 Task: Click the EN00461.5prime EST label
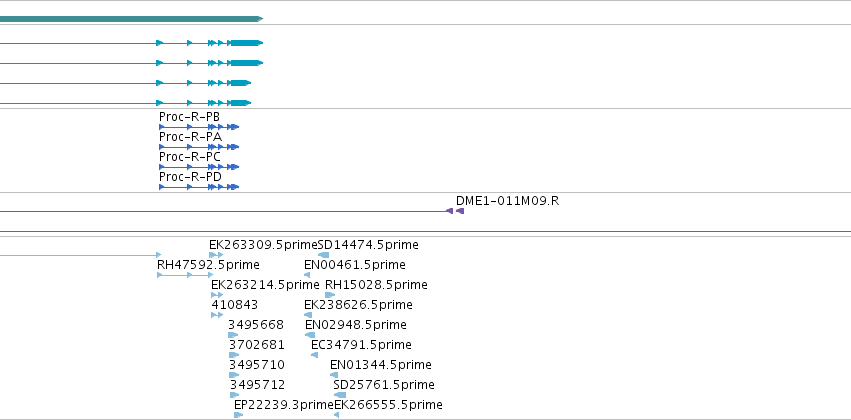[354, 265]
